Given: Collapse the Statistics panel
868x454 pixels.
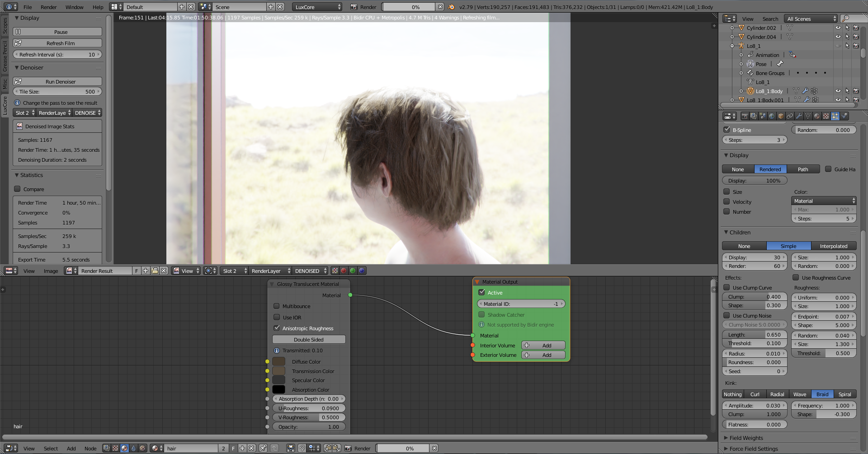Looking at the screenshot, I should 17,175.
